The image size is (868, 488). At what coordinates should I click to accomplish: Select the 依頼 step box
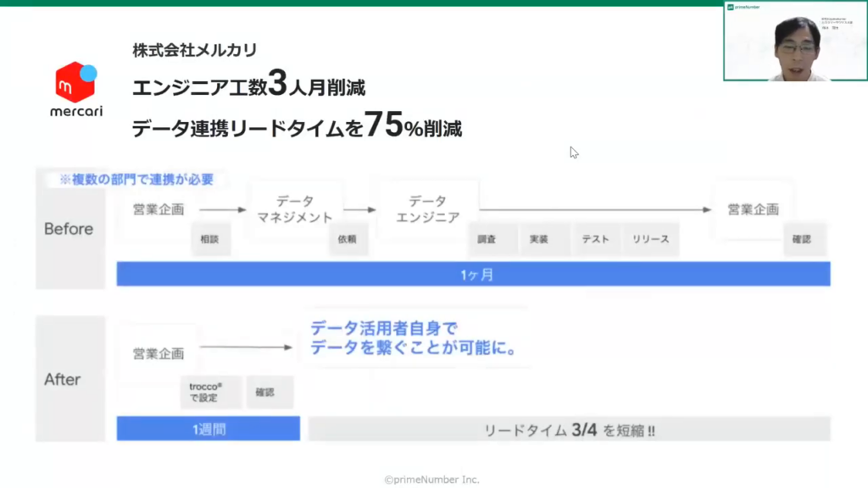click(347, 240)
